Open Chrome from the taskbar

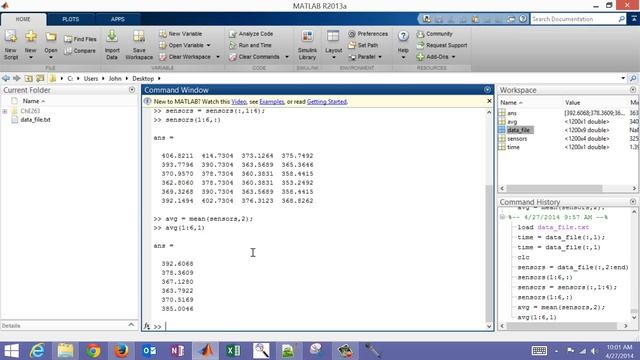(93, 351)
